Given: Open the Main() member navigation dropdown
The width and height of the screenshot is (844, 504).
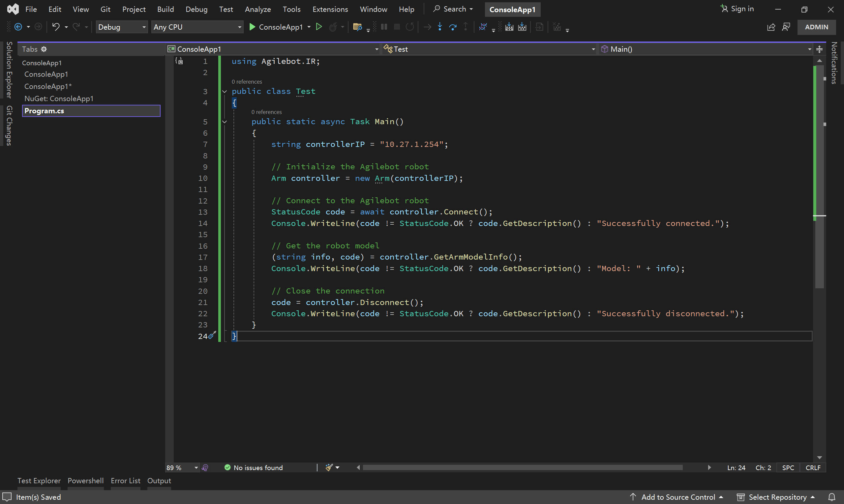Looking at the screenshot, I should pyautogui.click(x=706, y=49).
